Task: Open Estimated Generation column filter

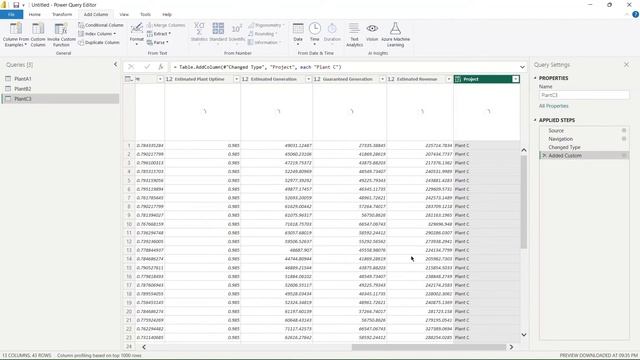Action: point(308,79)
